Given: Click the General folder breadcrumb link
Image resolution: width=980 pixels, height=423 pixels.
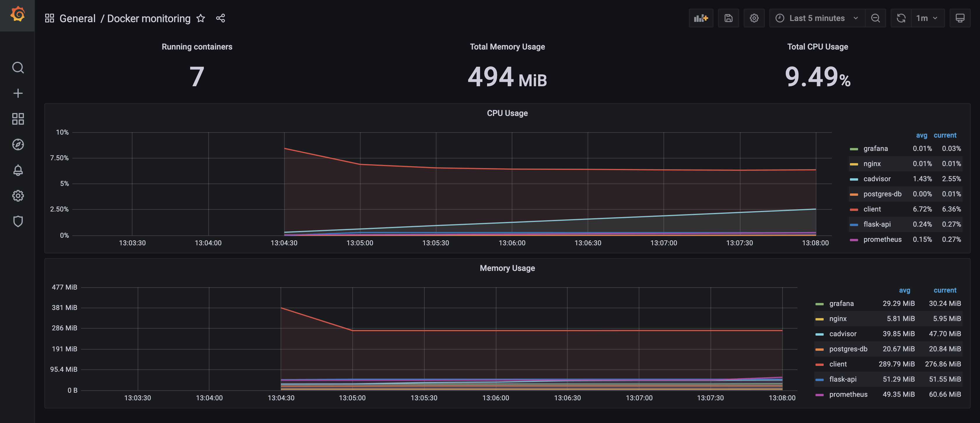Looking at the screenshot, I should coord(77,18).
